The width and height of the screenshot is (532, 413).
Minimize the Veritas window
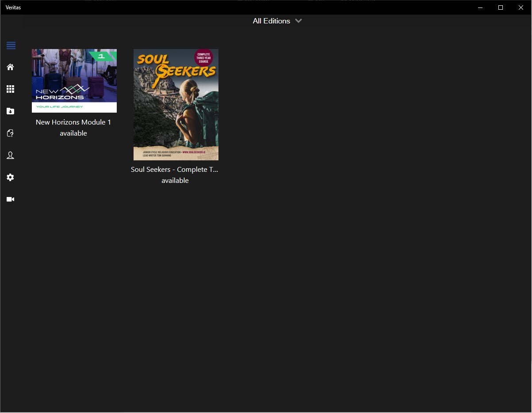coord(480,8)
